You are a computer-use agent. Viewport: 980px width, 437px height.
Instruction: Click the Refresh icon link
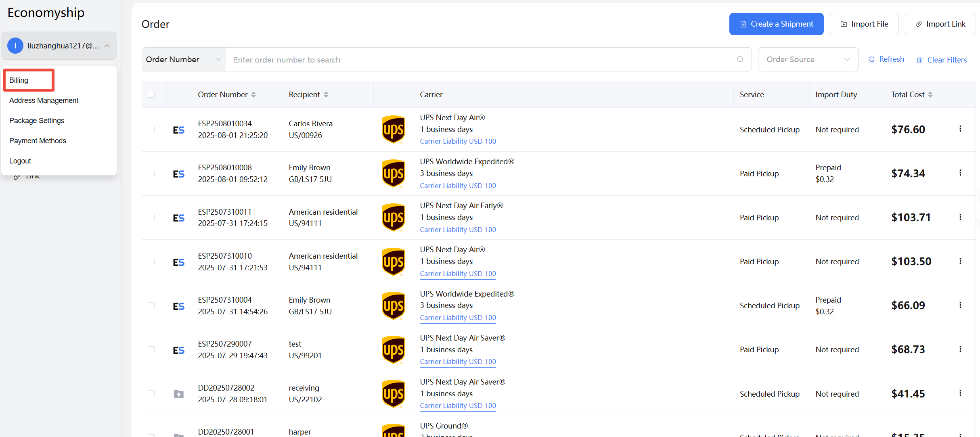872,59
